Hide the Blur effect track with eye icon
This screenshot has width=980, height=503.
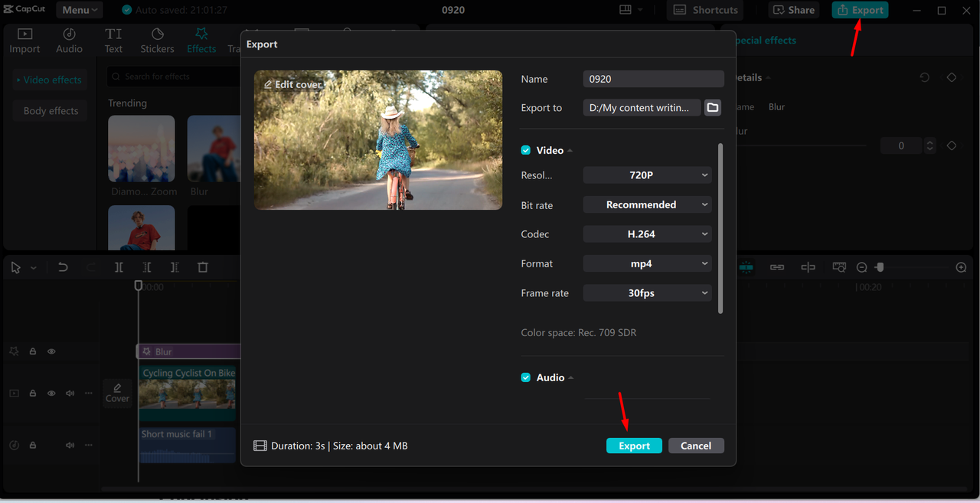click(x=51, y=351)
